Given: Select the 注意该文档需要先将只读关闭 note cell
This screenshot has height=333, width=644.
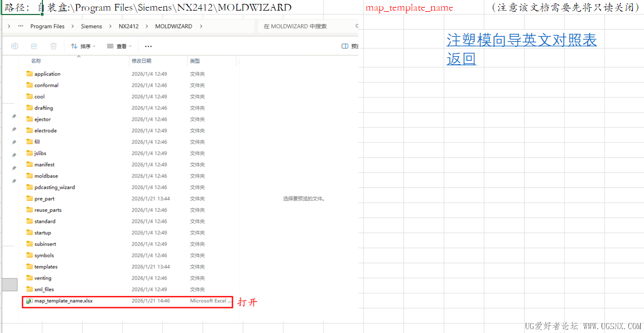Looking at the screenshot, I should click(x=565, y=8).
